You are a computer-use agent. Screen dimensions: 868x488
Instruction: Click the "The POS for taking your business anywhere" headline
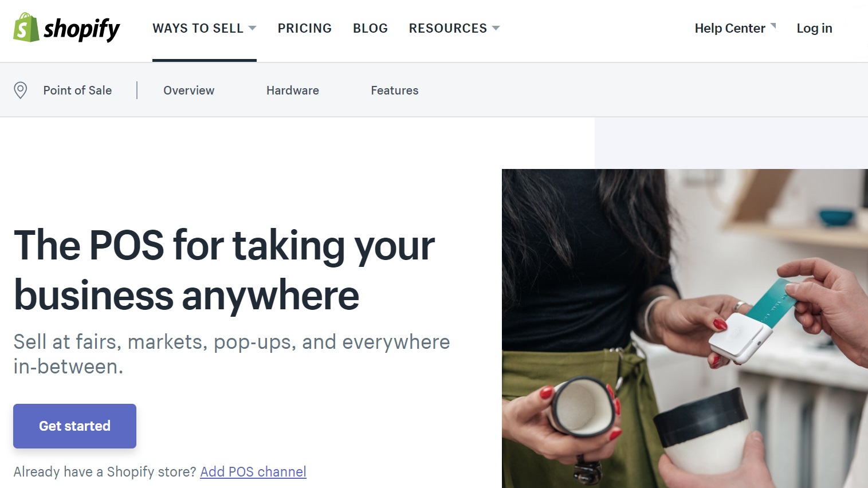224,270
